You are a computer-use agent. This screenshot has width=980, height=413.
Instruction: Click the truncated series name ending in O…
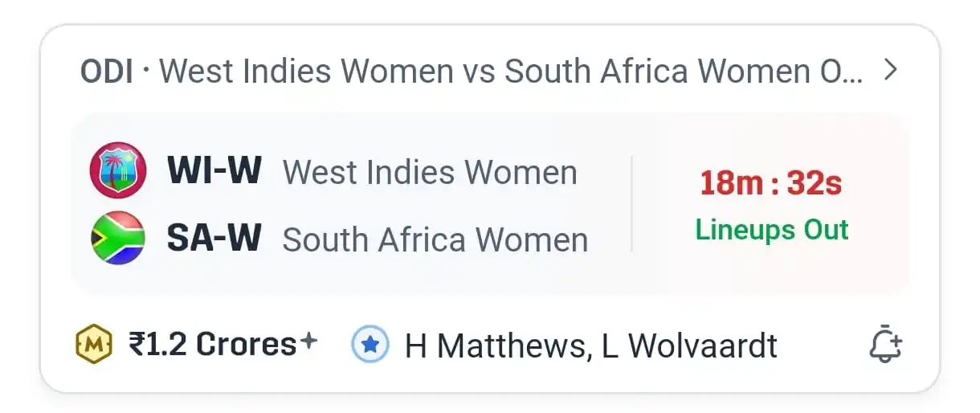(x=512, y=72)
